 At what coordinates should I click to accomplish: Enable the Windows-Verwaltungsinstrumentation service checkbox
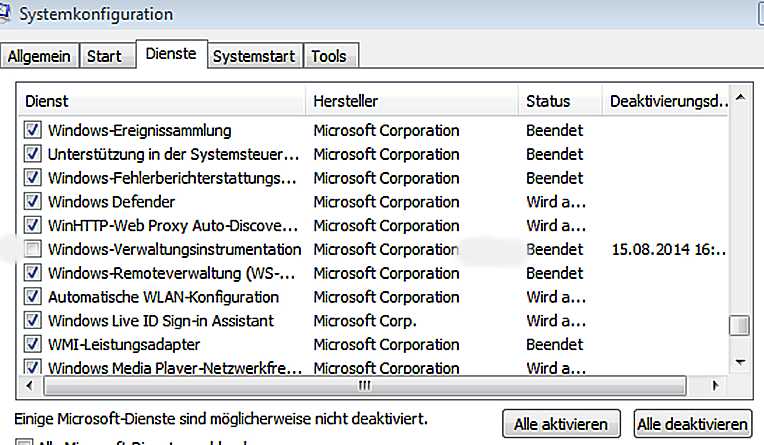coord(32,249)
